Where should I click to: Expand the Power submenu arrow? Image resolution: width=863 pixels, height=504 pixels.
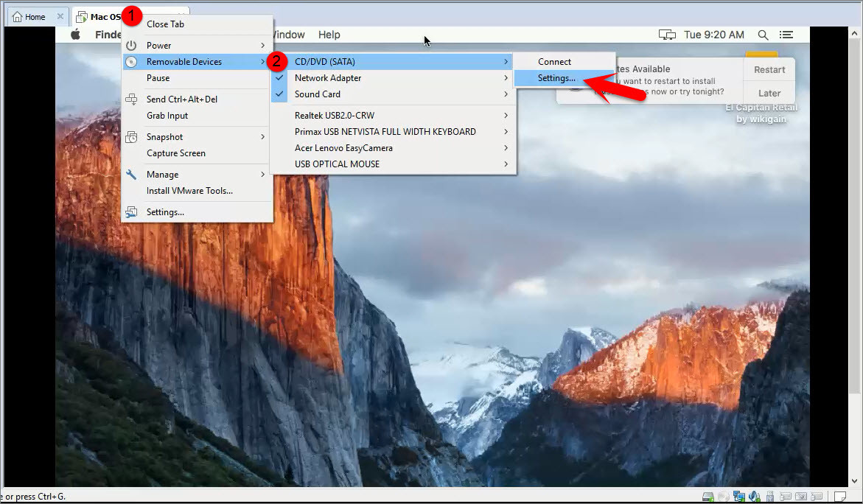(262, 46)
